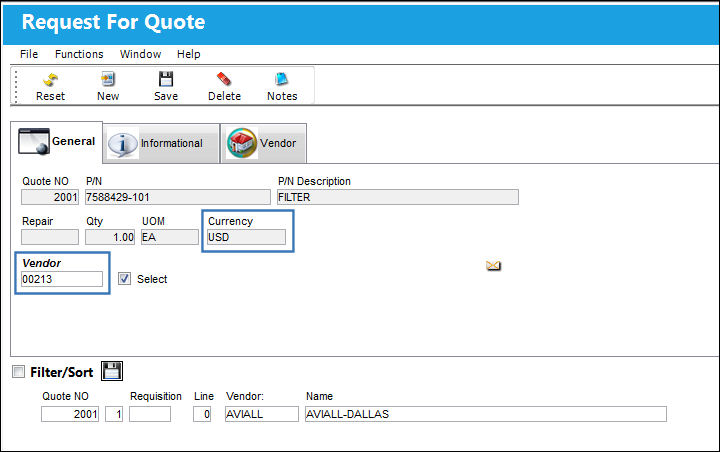Open the File menu
The width and height of the screenshot is (720, 452).
point(29,54)
